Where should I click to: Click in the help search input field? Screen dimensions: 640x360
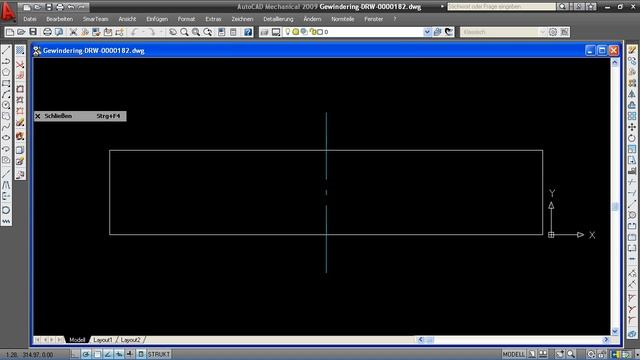[x=502, y=7]
